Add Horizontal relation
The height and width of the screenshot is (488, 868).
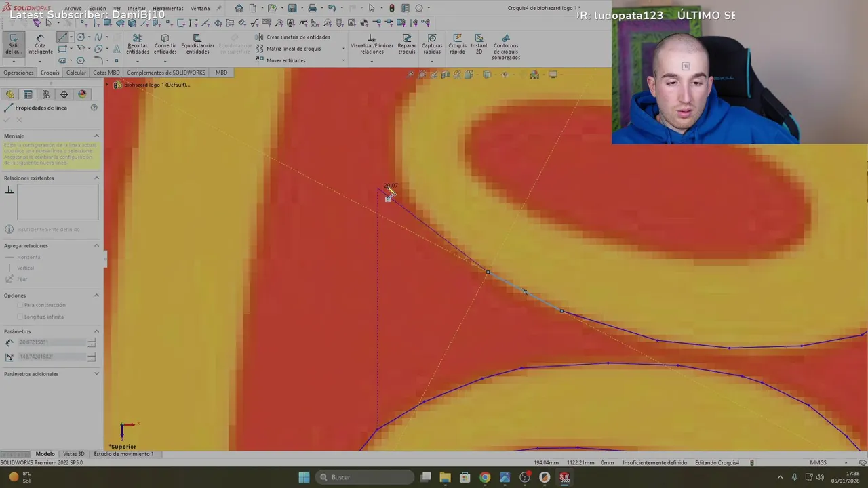(29, 257)
